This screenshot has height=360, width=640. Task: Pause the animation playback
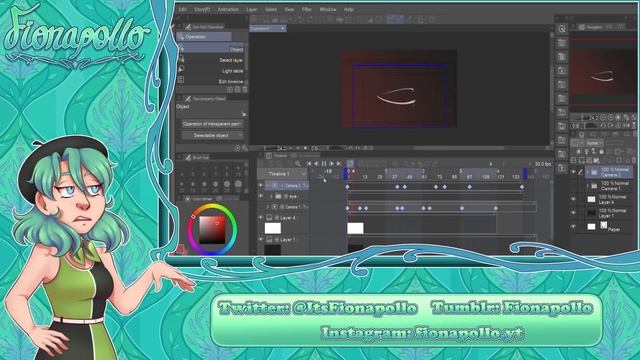coord(324,164)
